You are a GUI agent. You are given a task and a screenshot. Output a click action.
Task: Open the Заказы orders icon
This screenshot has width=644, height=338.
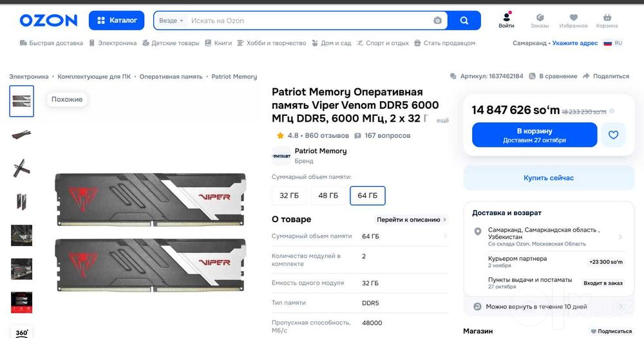[540, 20]
